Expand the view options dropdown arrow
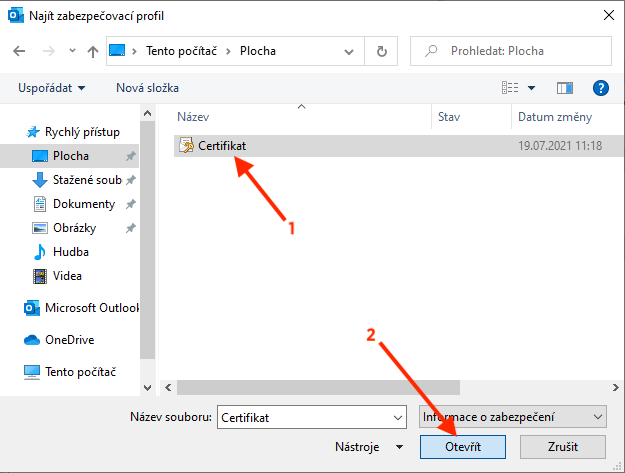The height and width of the screenshot is (473, 625). tap(531, 88)
